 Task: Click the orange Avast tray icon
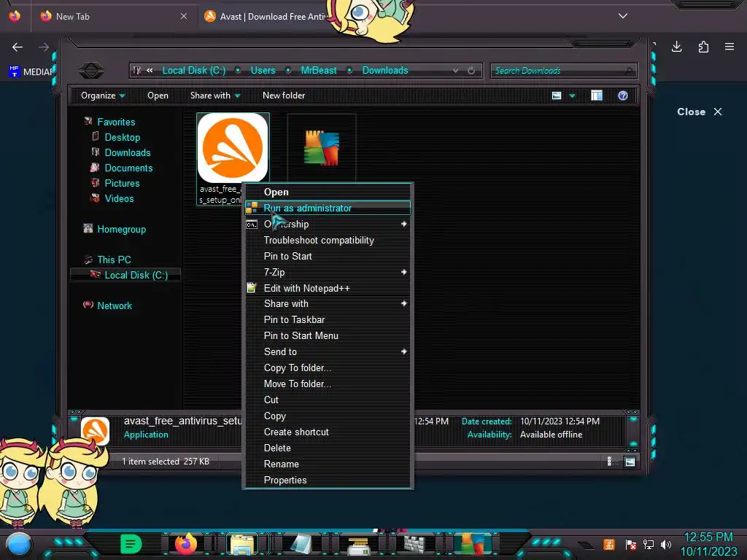click(x=609, y=544)
